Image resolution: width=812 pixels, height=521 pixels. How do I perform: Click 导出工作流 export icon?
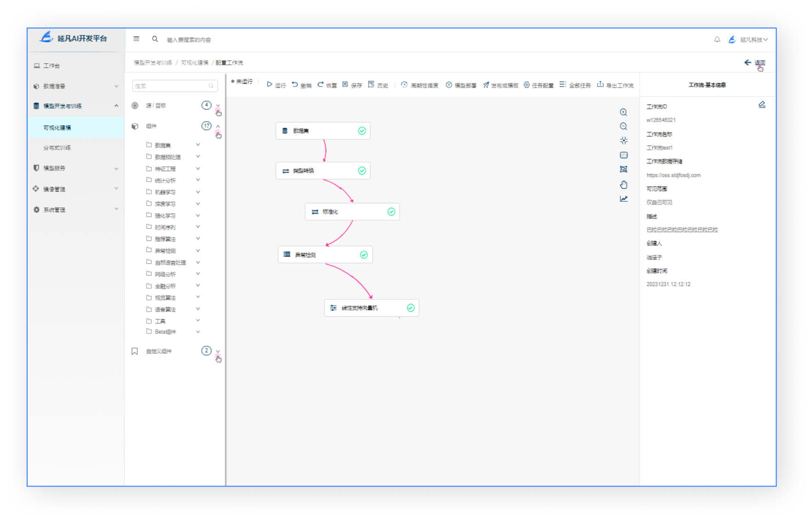pyautogui.click(x=600, y=85)
